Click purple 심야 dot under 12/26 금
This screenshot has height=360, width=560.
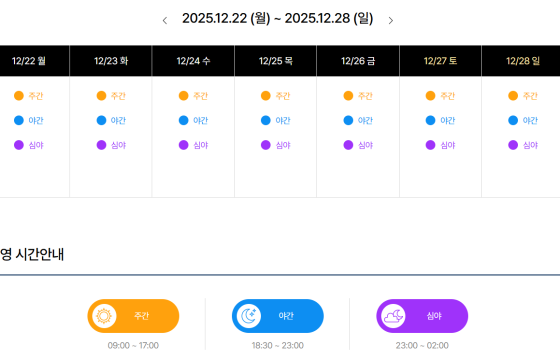348,145
